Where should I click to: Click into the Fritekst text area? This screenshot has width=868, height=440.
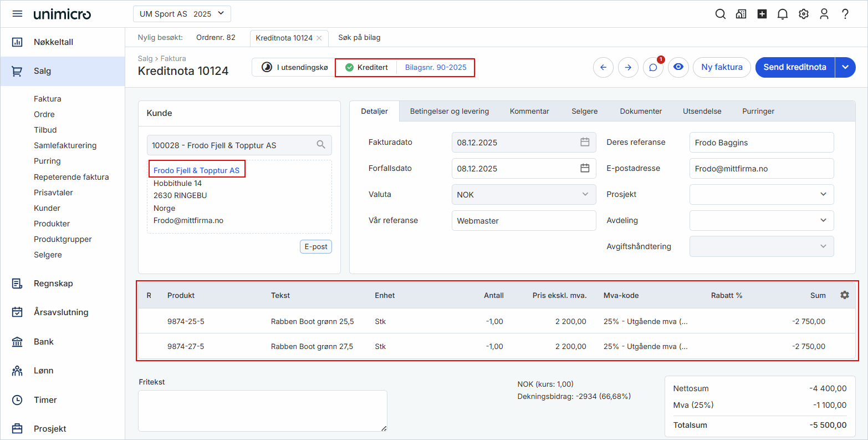pyautogui.click(x=262, y=410)
